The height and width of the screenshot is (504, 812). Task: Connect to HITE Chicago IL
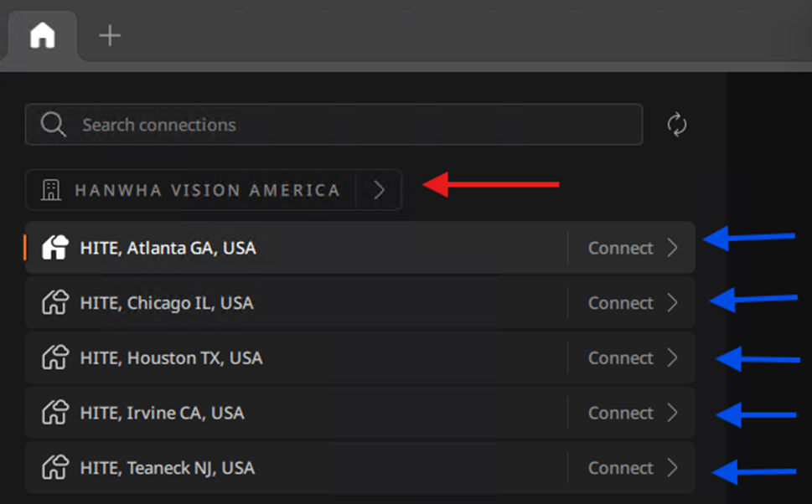point(620,303)
